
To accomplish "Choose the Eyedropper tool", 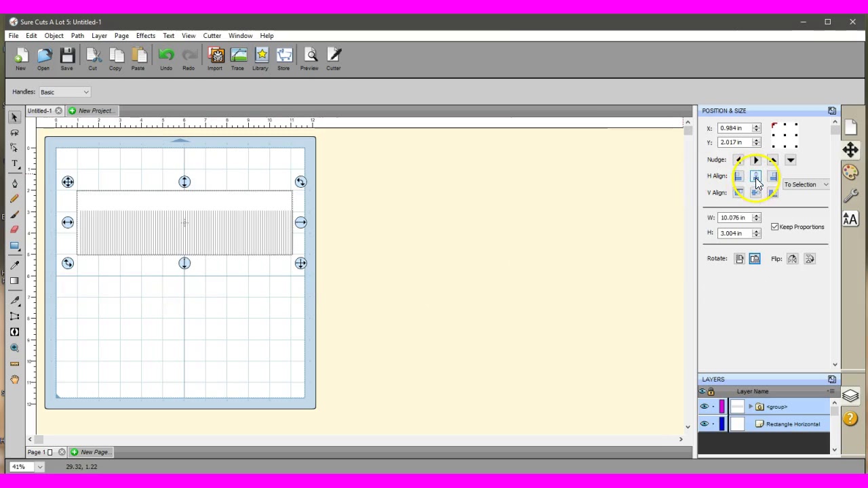I will point(14,265).
